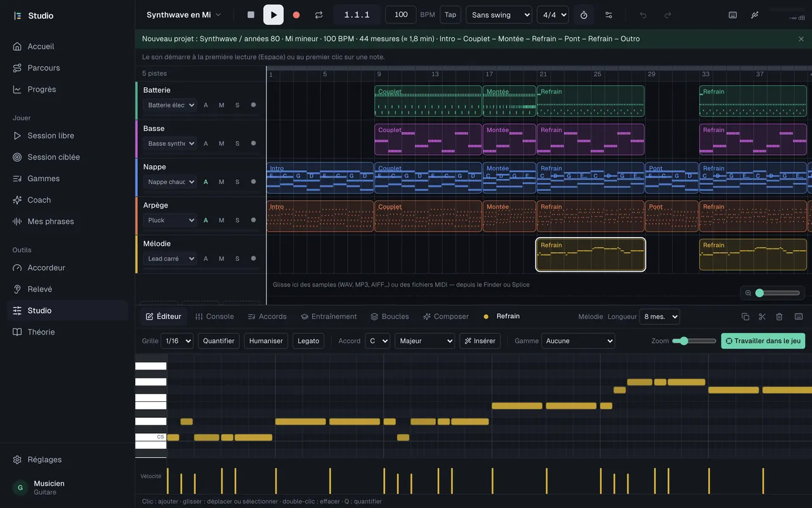Open Réglages settings
The width and height of the screenshot is (812, 508).
[x=67, y=460]
